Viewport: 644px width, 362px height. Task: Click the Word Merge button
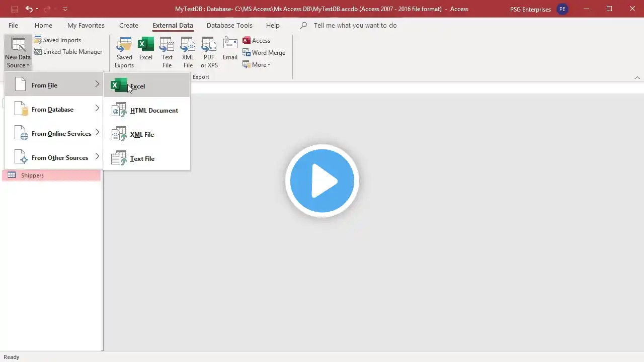click(x=264, y=53)
